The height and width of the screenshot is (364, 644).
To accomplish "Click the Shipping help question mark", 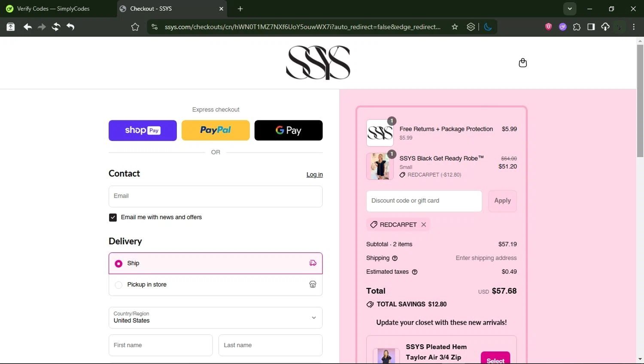I will 395,258.
